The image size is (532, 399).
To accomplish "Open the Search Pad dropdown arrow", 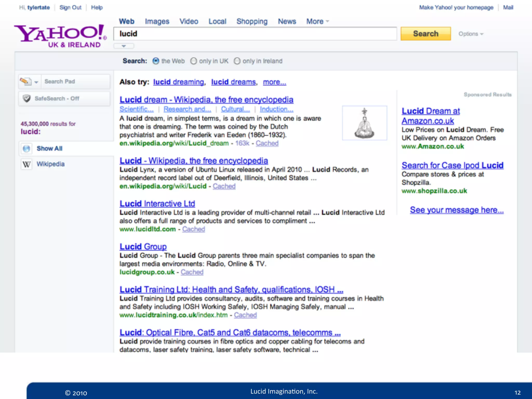I will (36, 82).
